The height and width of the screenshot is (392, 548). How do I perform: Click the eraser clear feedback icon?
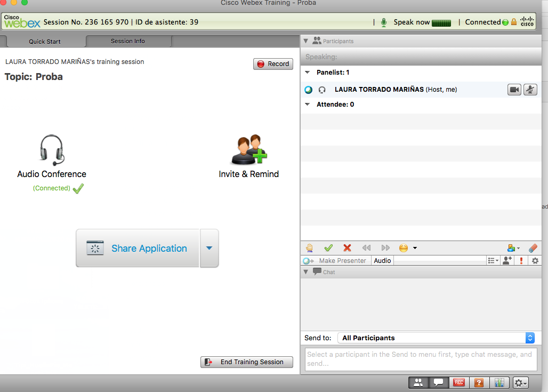pos(533,248)
